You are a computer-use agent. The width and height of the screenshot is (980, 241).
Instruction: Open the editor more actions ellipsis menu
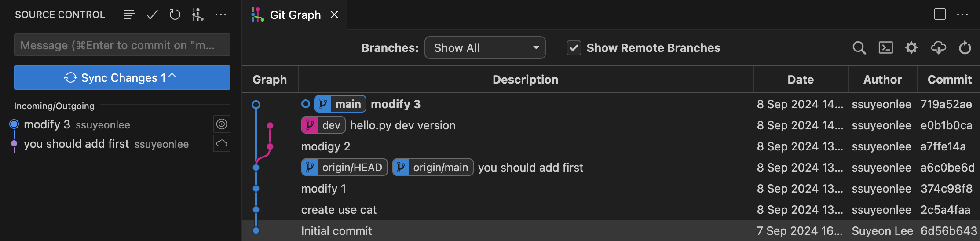point(962,15)
